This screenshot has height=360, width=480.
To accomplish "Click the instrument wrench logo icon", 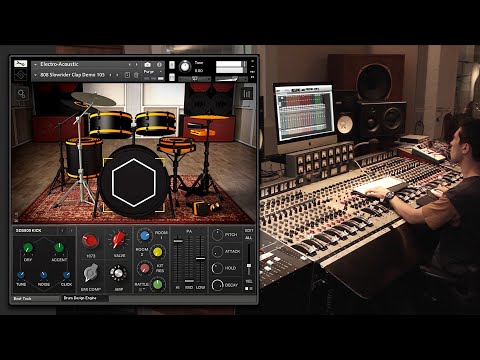I will click(21, 63).
